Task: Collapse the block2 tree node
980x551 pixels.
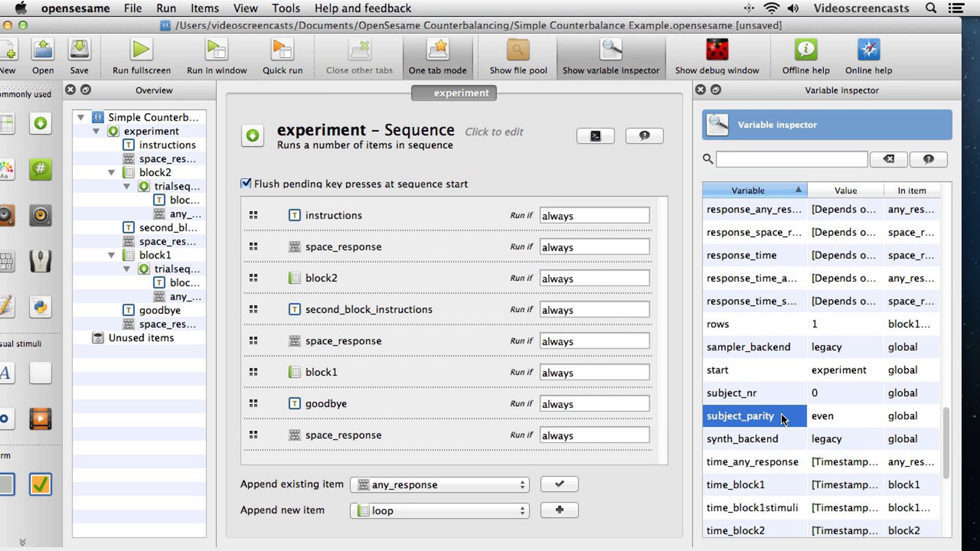Action: pos(111,173)
